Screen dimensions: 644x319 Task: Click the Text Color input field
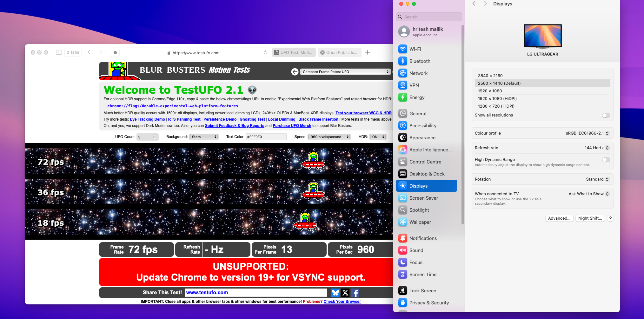coord(266,137)
